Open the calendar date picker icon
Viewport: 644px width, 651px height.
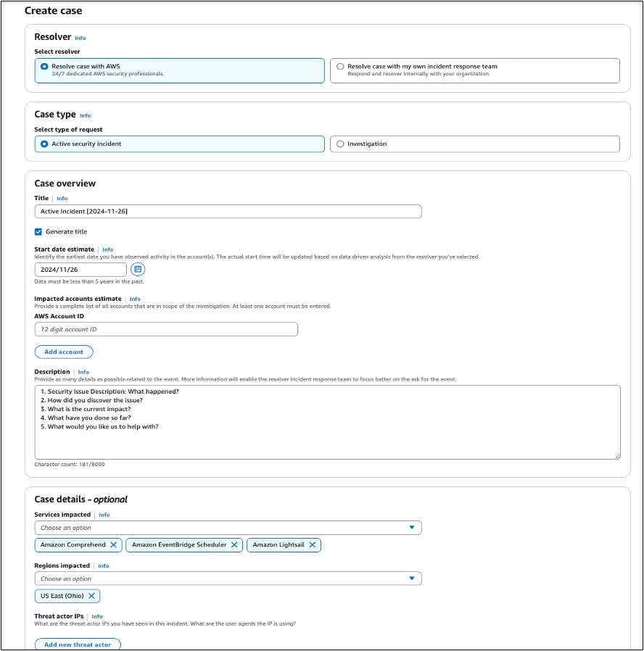click(x=136, y=269)
